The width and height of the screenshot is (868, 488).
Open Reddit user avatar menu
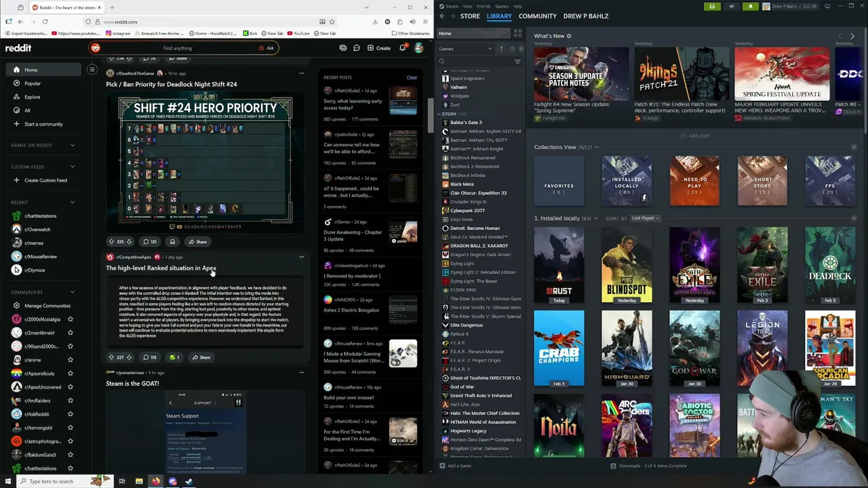point(419,48)
